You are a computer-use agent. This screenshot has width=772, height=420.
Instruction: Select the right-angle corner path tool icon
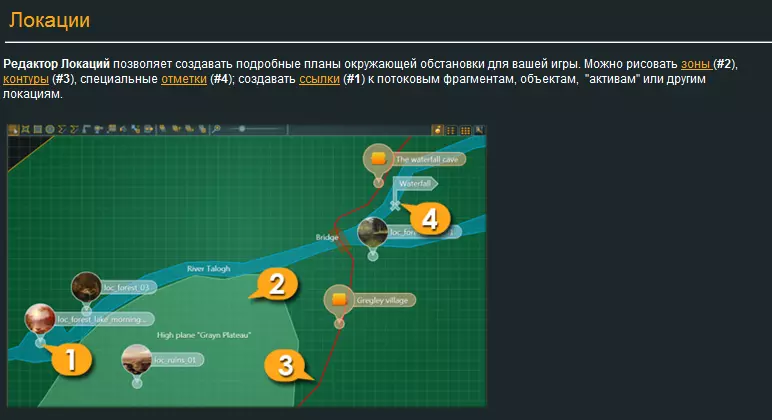[86, 129]
